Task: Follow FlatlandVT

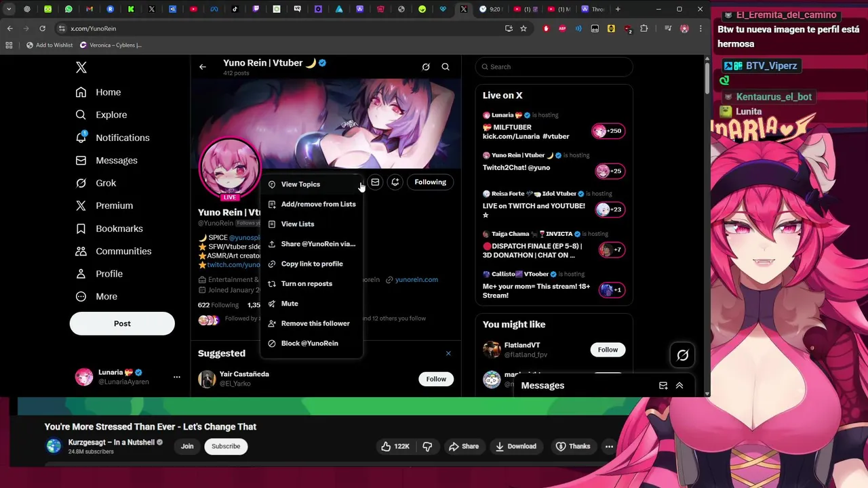Action: (608, 350)
